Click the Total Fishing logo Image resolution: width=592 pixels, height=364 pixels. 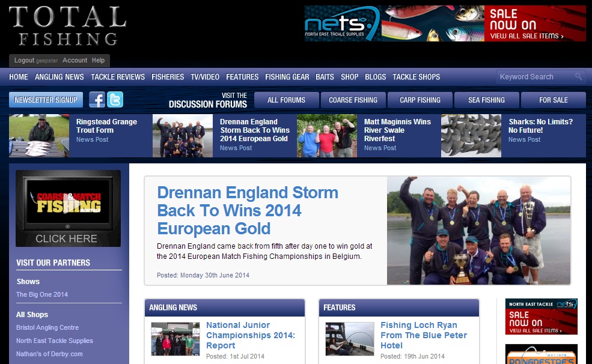pyautogui.click(x=67, y=26)
